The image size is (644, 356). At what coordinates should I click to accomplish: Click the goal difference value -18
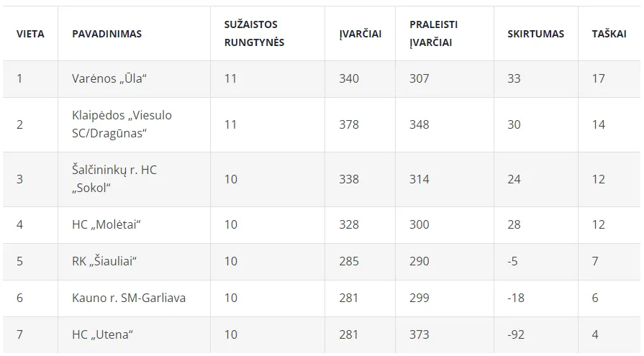[x=516, y=298]
